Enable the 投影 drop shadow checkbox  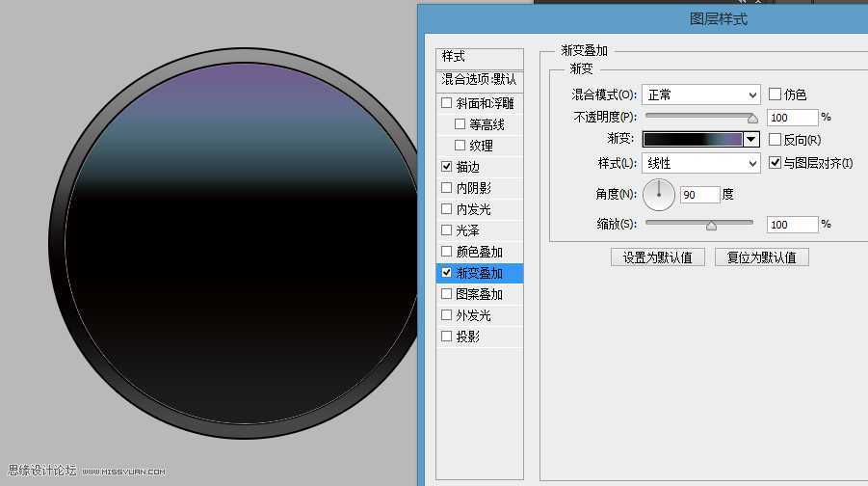click(446, 337)
